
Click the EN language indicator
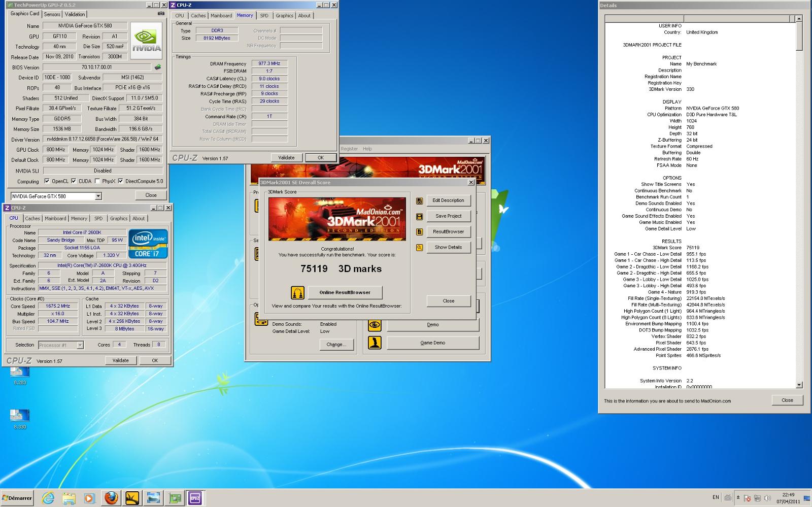(716, 498)
